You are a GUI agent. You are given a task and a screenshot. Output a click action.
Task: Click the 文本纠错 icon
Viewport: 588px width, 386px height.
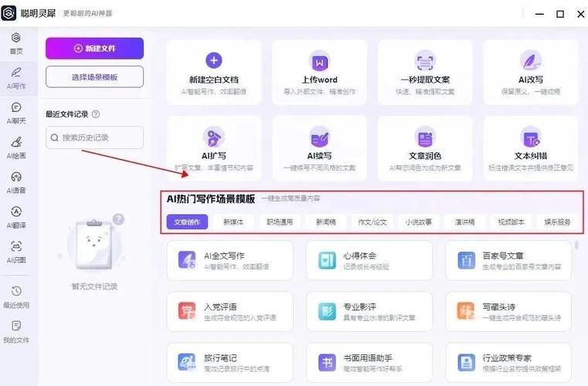tap(531, 137)
